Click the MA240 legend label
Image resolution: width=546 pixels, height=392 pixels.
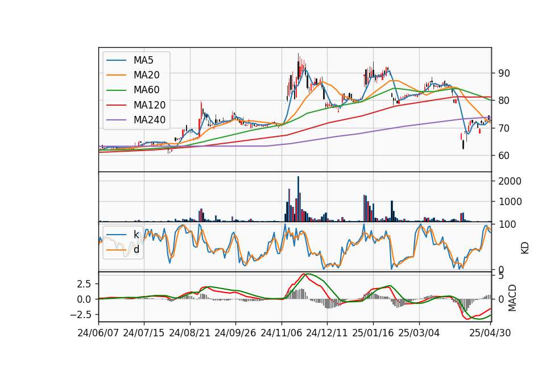pyautogui.click(x=150, y=120)
